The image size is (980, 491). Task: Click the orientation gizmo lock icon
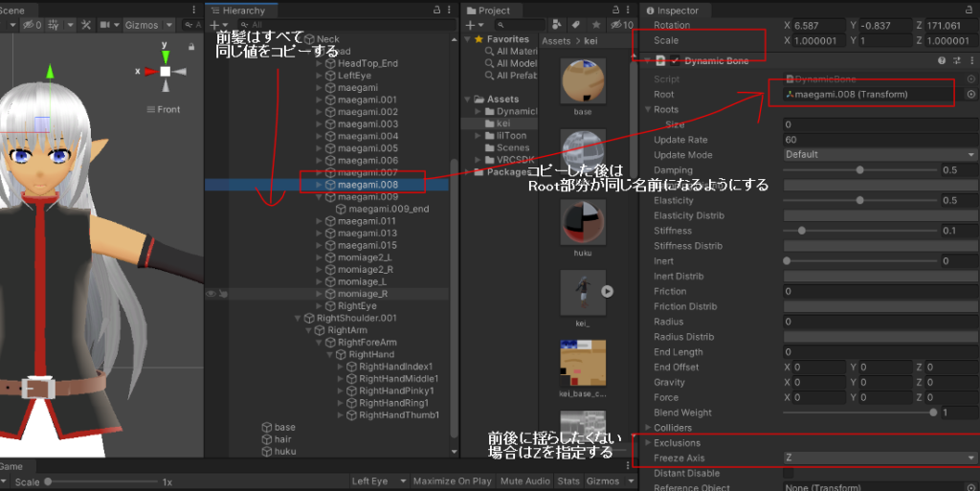click(191, 47)
